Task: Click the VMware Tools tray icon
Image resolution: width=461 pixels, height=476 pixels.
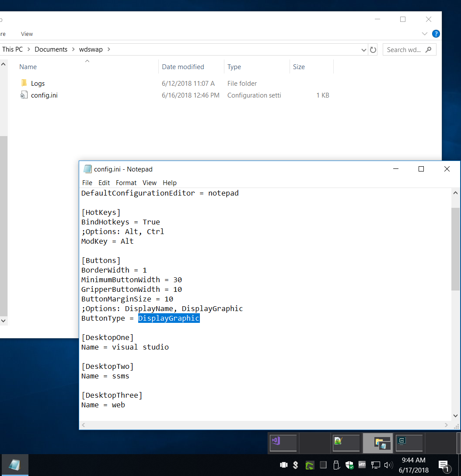Action: pos(362,465)
